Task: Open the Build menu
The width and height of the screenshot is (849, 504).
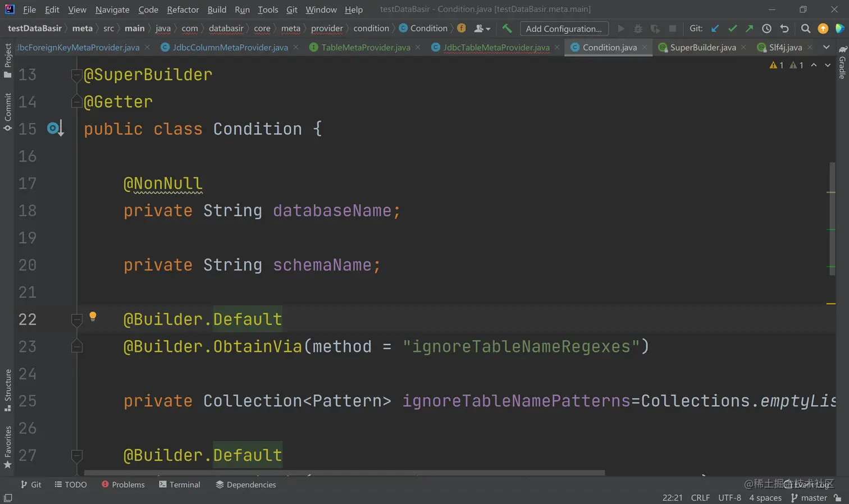Action: point(217,10)
